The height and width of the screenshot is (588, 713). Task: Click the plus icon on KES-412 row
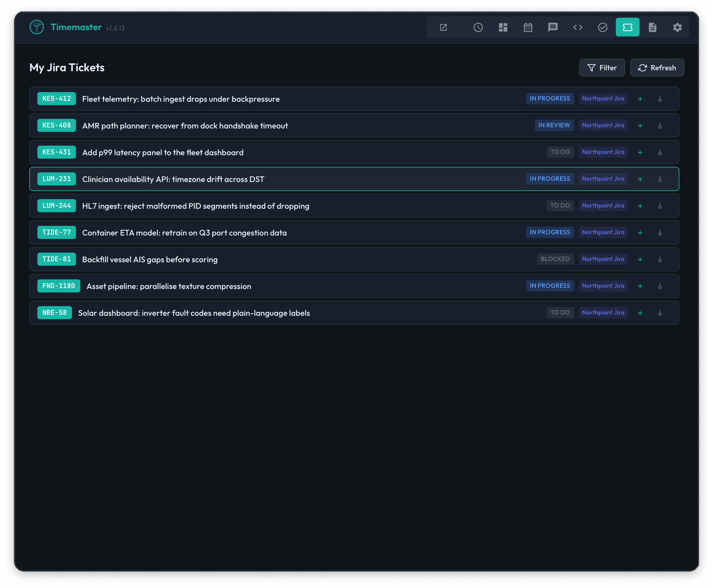click(x=640, y=99)
